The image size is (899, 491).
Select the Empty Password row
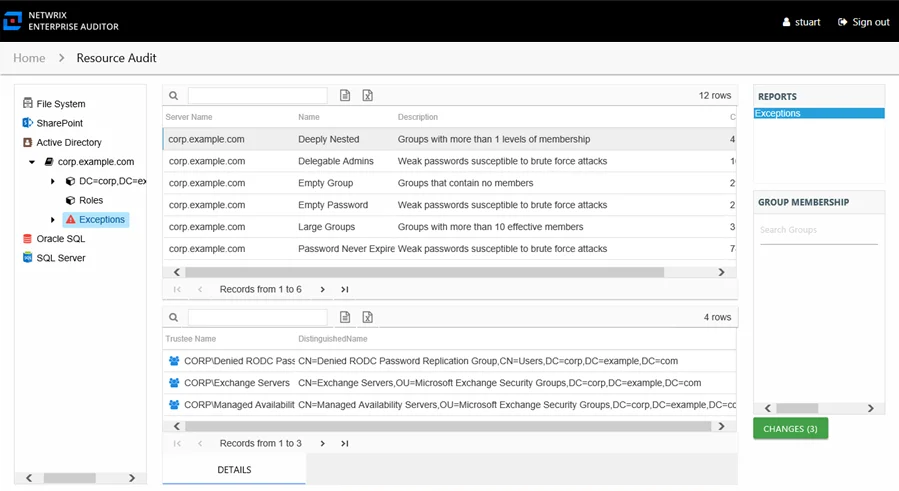click(450, 205)
